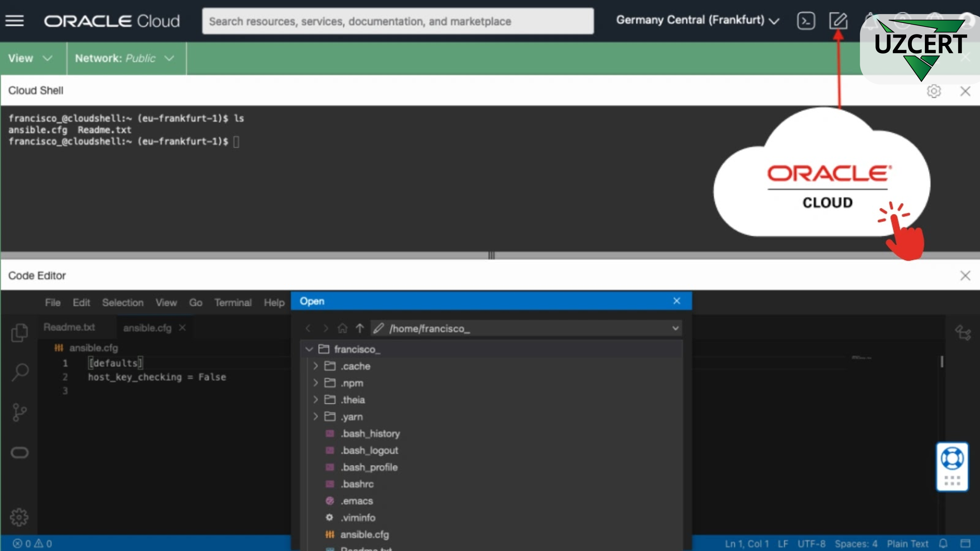
Task: Close the Cloud Shell panel
Action: (x=965, y=91)
